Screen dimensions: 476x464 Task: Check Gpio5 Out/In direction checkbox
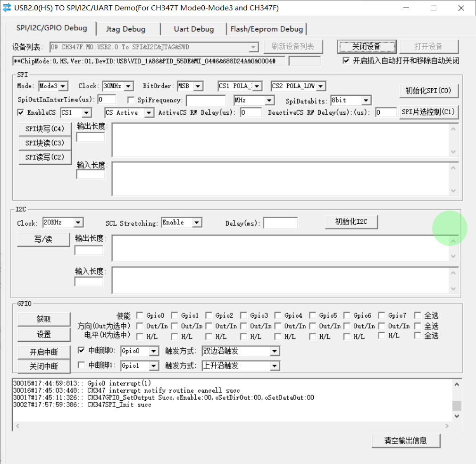[x=312, y=326]
